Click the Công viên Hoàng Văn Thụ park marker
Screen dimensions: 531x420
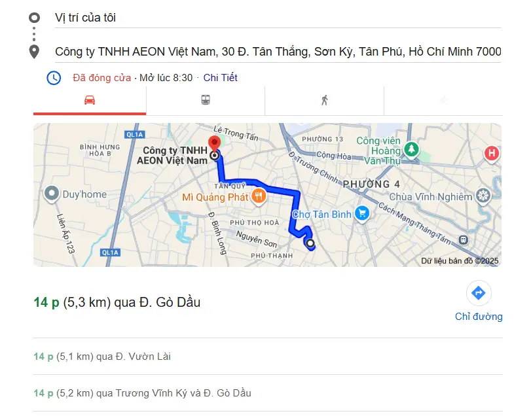pos(411,149)
